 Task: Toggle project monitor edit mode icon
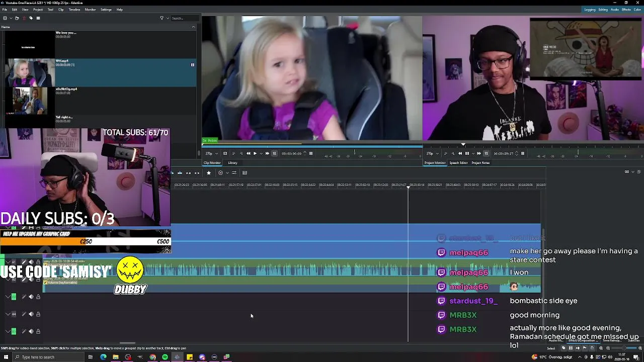pos(486,153)
